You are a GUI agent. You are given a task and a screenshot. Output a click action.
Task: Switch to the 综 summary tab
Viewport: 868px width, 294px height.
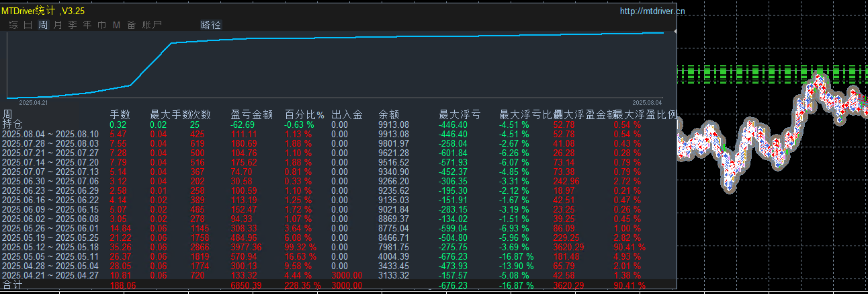[13, 25]
